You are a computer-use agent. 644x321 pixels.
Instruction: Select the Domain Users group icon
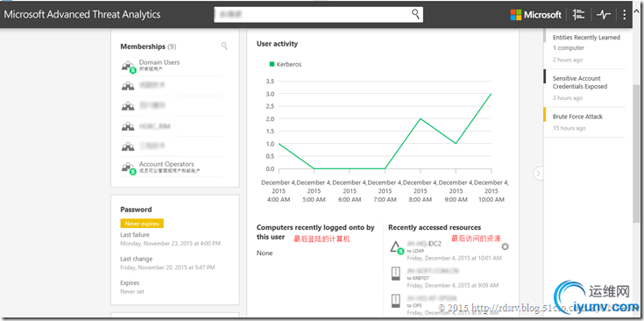pyautogui.click(x=128, y=67)
